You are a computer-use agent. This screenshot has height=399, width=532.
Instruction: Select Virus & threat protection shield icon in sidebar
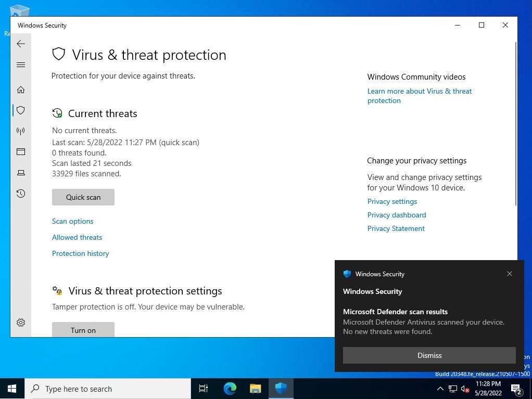click(21, 110)
